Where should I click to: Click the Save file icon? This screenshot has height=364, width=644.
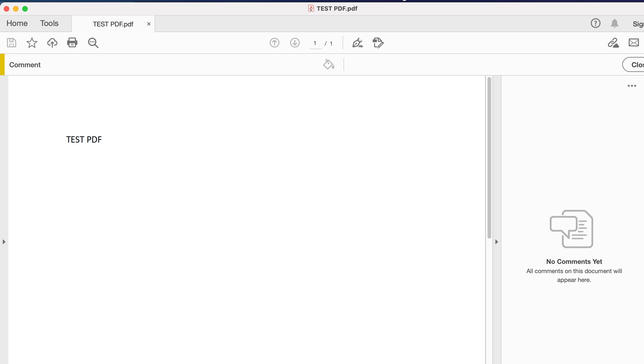[x=12, y=43]
